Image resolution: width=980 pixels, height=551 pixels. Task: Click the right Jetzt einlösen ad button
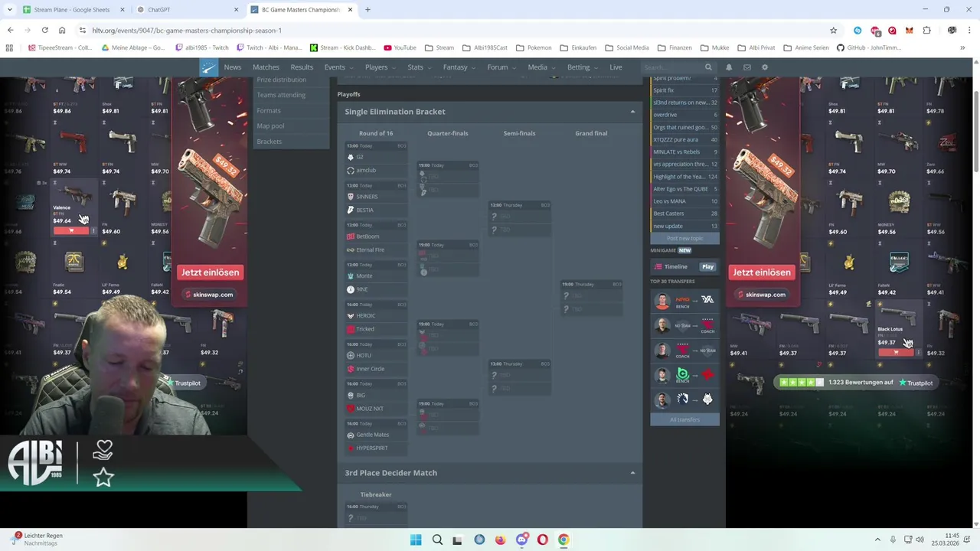762,272
